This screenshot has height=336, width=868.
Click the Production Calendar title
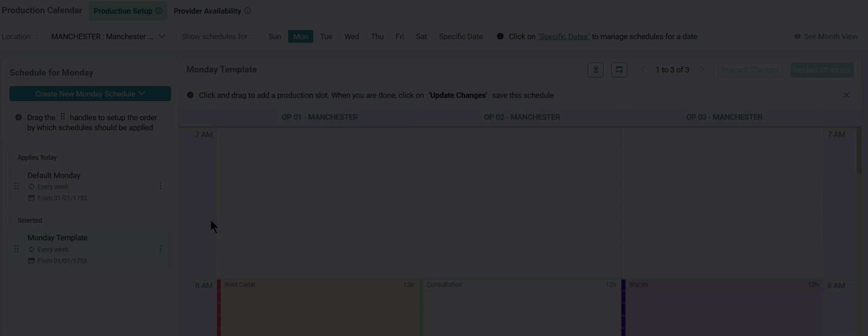click(x=42, y=10)
